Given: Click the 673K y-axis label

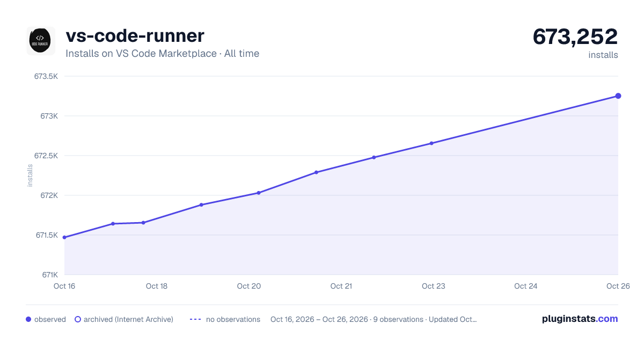Looking at the screenshot, I should (x=49, y=116).
